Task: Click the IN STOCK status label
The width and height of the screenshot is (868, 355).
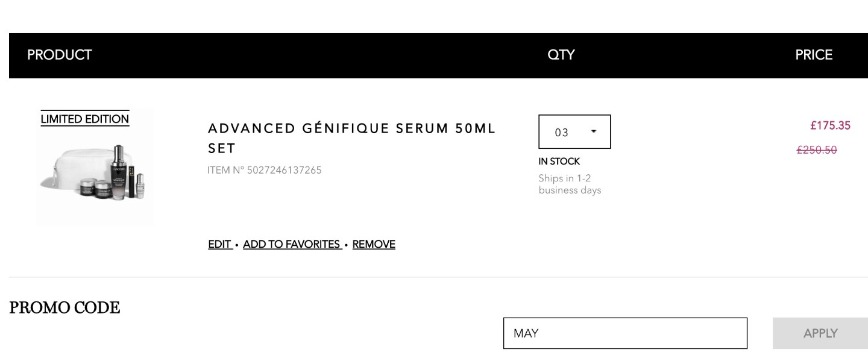Action: click(x=559, y=162)
